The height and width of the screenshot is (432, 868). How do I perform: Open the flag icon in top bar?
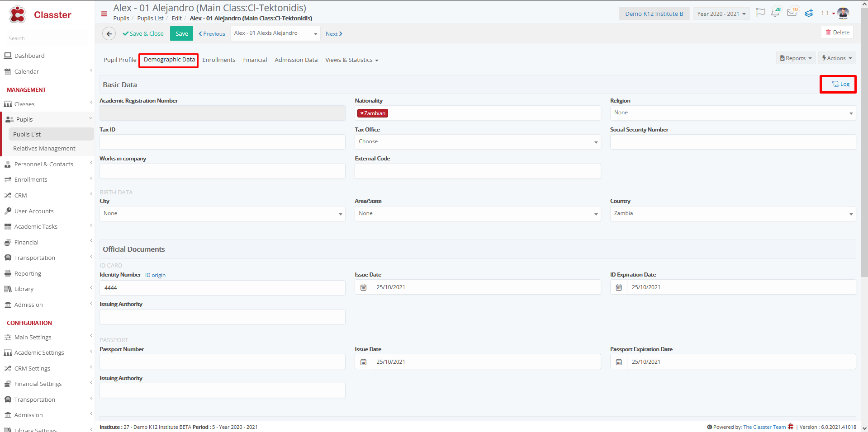761,13
